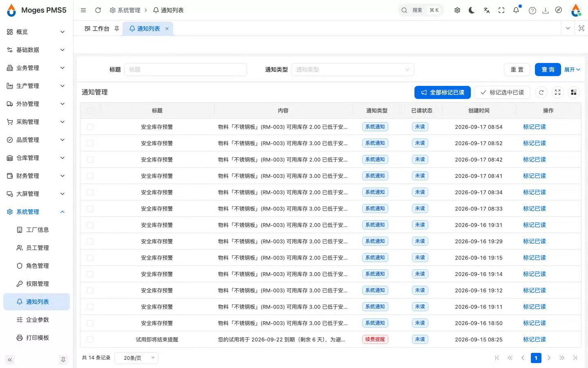Open the help question mark icon
The image size is (588, 368).
(x=532, y=11)
